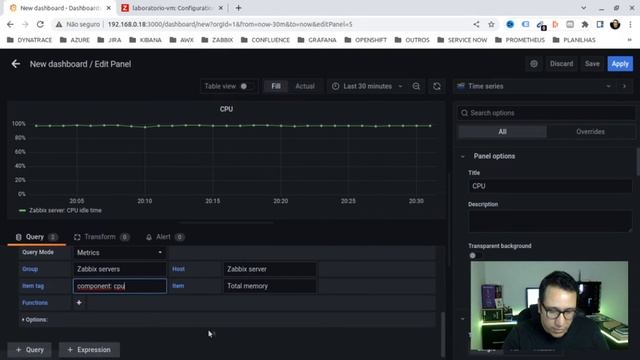Switch to the Query tab
This screenshot has width=640, height=360.
36,237
